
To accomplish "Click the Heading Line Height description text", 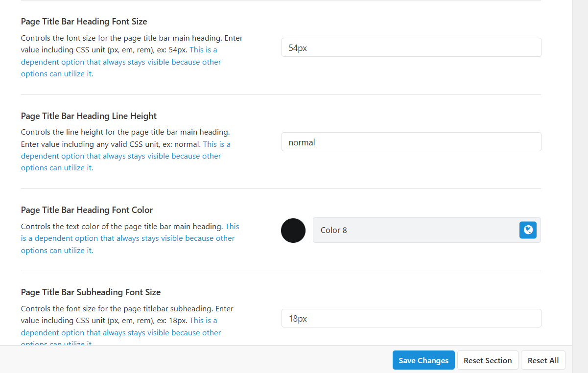I will click(x=125, y=132).
